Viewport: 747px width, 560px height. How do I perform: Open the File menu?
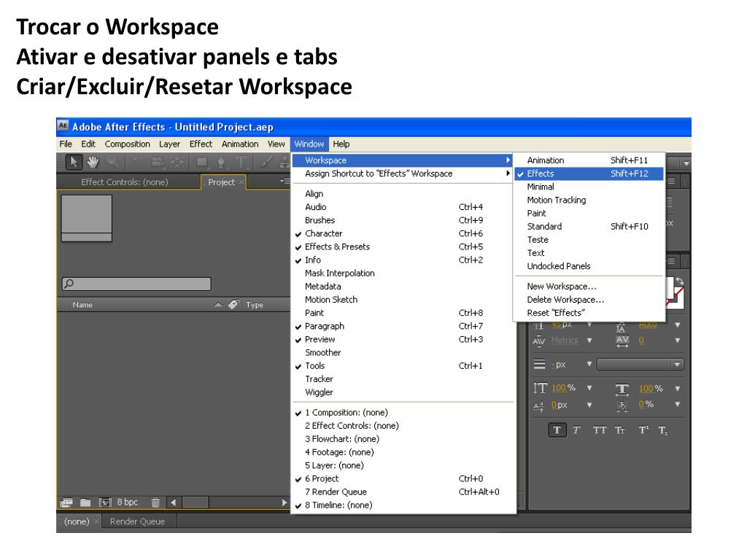coord(66,144)
